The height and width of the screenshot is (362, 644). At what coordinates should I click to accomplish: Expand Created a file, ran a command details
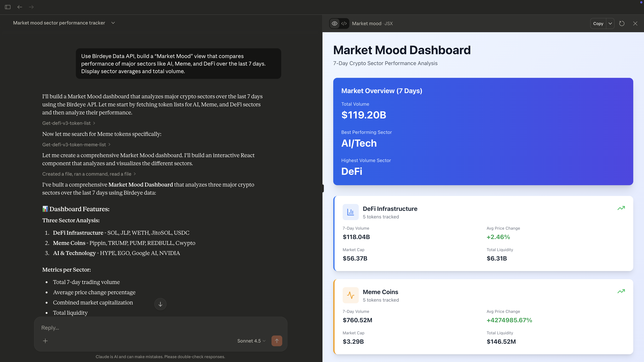click(x=89, y=174)
